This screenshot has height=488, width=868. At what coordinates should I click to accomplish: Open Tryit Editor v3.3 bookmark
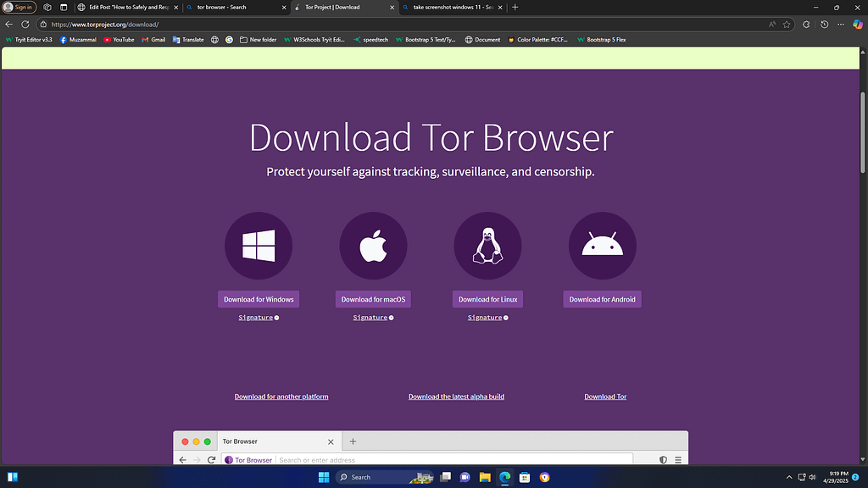(29, 40)
